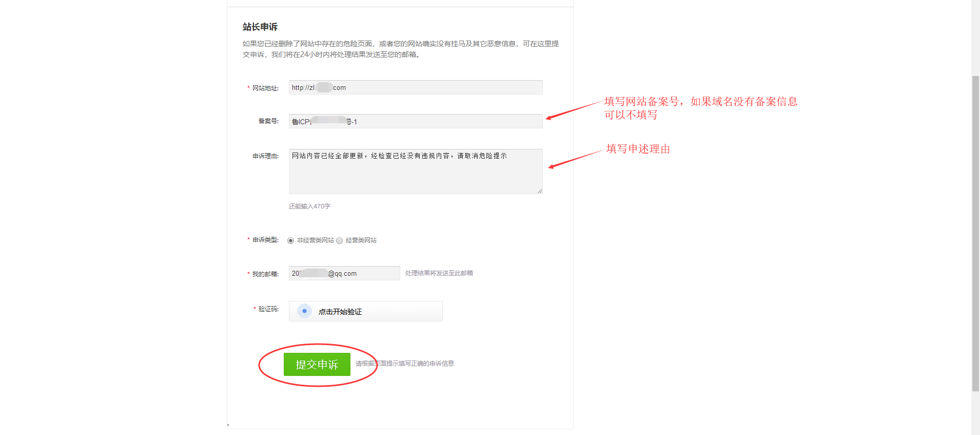The height and width of the screenshot is (435, 980).
Task: Click the textarea resize handle corner
Action: [540, 191]
